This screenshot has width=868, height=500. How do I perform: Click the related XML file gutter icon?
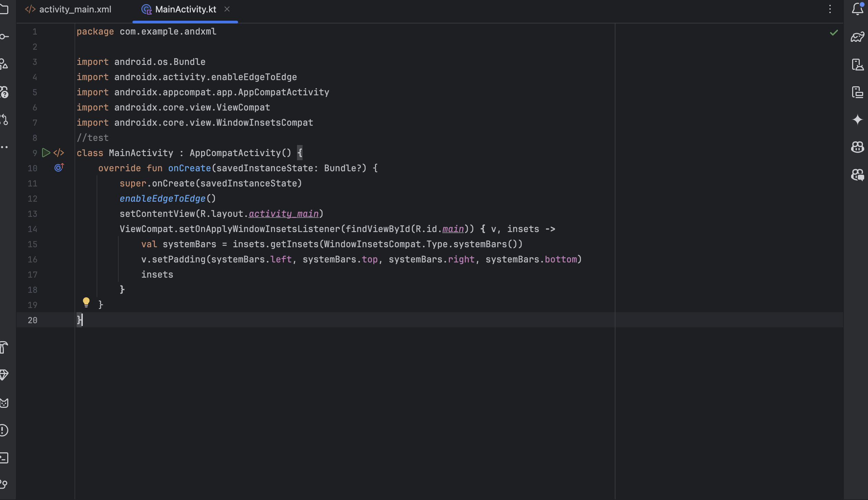[x=59, y=153]
